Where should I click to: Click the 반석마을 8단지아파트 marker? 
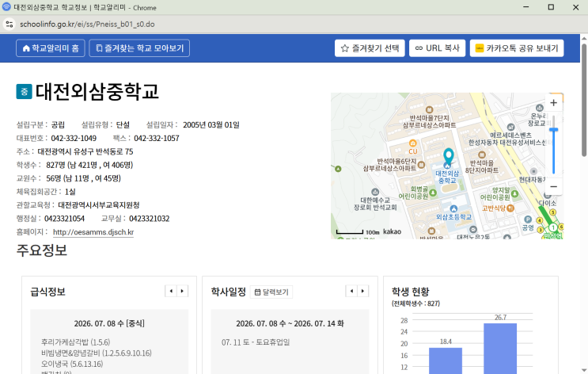click(x=482, y=155)
